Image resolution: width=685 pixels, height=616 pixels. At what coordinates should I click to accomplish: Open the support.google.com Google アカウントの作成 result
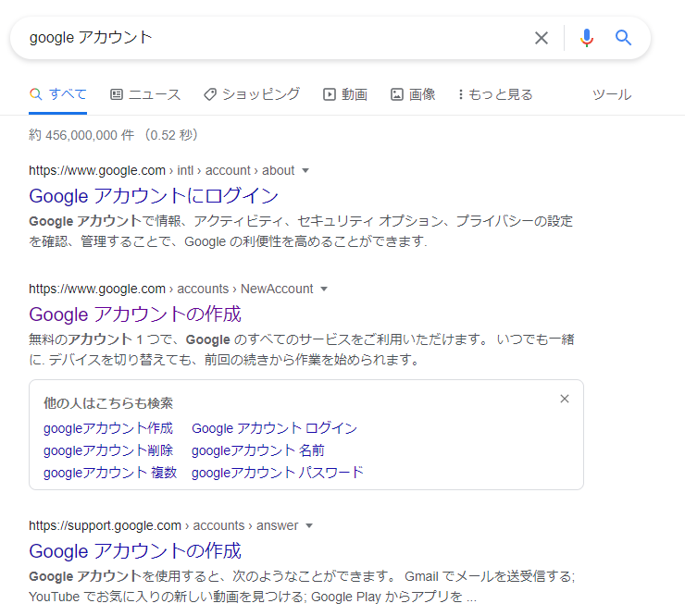(135, 551)
